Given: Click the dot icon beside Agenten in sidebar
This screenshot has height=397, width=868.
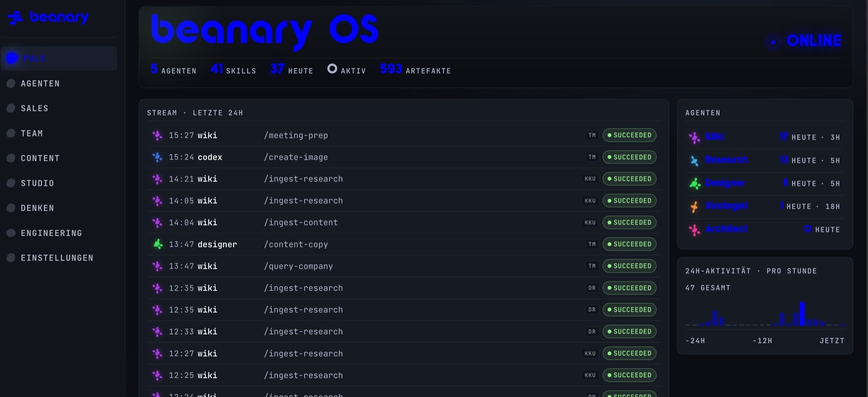Looking at the screenshot, I should pyautogui.click(x=11, y=83).
